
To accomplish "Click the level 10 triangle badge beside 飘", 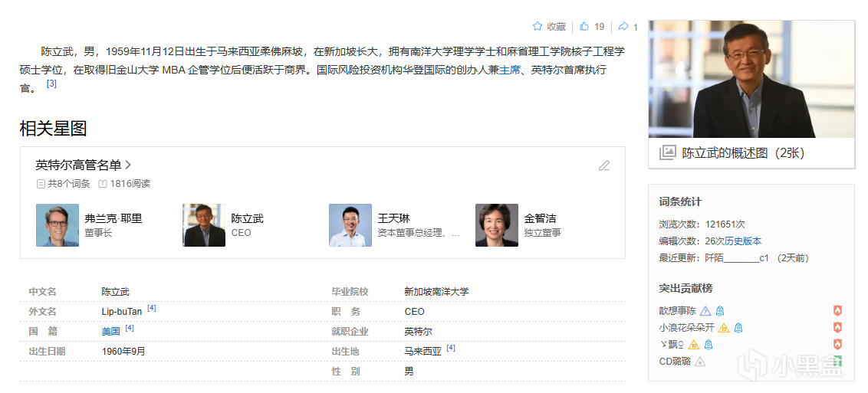I will (x=694, y=345).
